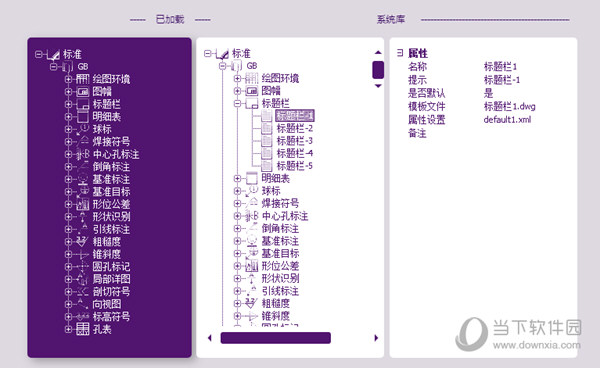
Task: Expand 基准标注 in loaded tree
Action: [x=68, y=179]
